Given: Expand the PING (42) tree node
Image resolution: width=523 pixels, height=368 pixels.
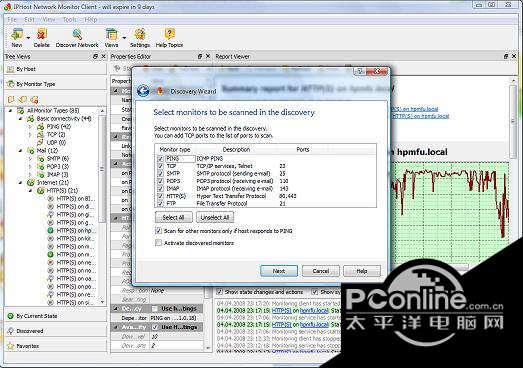Looking at the screenshot, I should click(x=30, y=127).
